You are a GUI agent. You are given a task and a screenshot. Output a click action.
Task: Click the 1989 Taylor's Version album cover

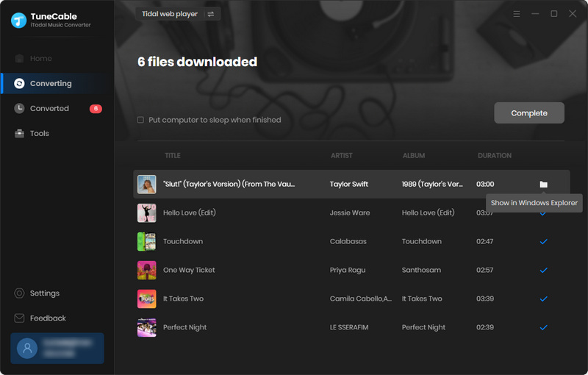tap(146, 184)
